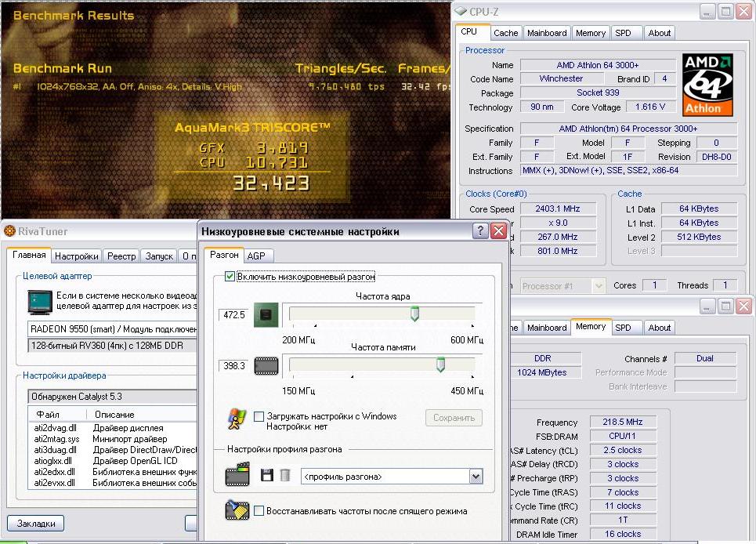Click the AquaMark3 total score 32,423
The image size is (756, 544).
pos(271,183)
